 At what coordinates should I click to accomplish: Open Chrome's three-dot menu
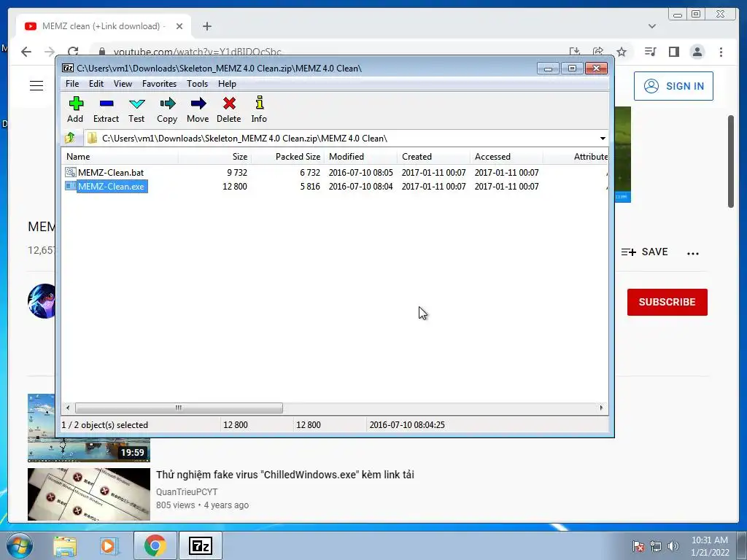click(721, 52)
